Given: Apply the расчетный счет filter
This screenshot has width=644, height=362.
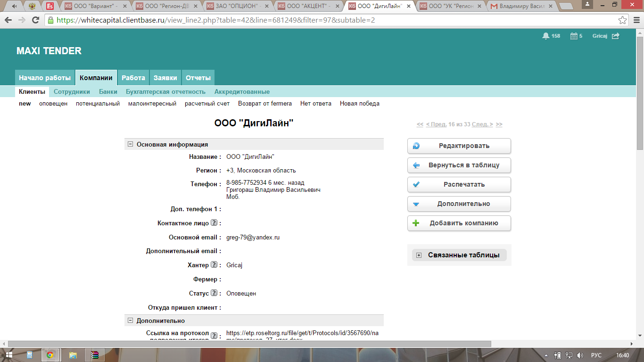Looking at the screenshot, I should pos(207,103).
